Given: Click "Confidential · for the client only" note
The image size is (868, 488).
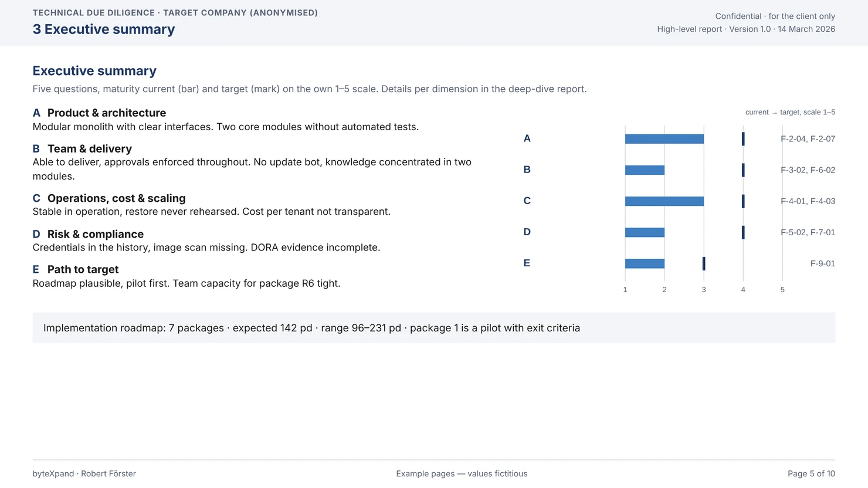Looking at the screenshot, I should [775, 16].
